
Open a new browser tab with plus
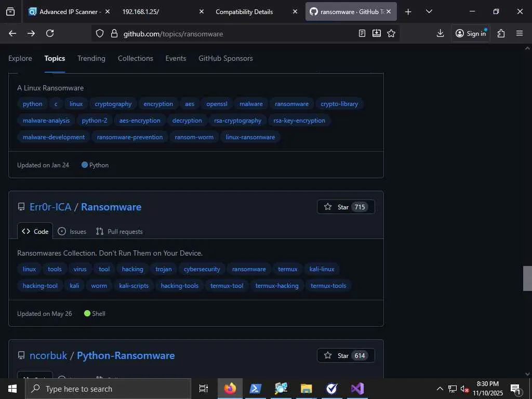[408, 12]
